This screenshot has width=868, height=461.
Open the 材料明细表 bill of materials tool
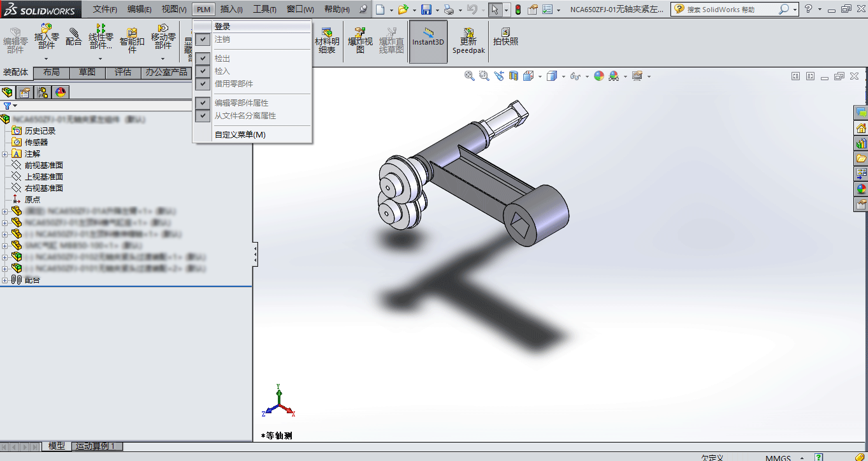tap(327, 39)
